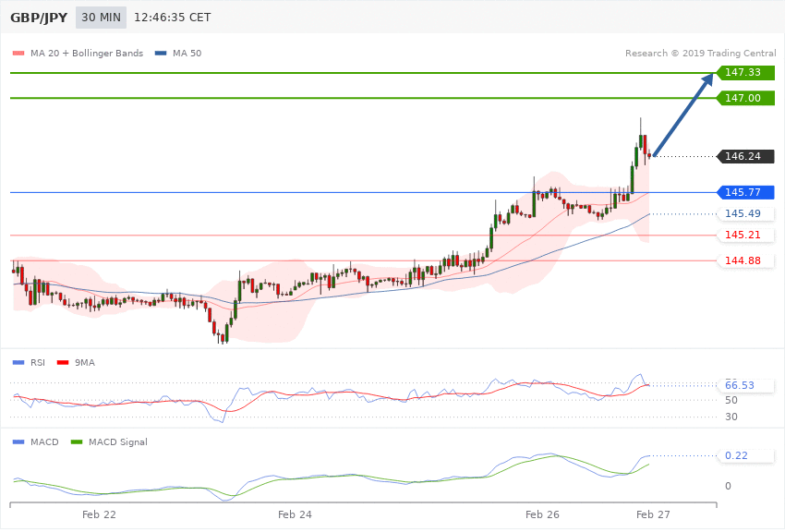Click the 9MA legend label

tap(85, 362)
